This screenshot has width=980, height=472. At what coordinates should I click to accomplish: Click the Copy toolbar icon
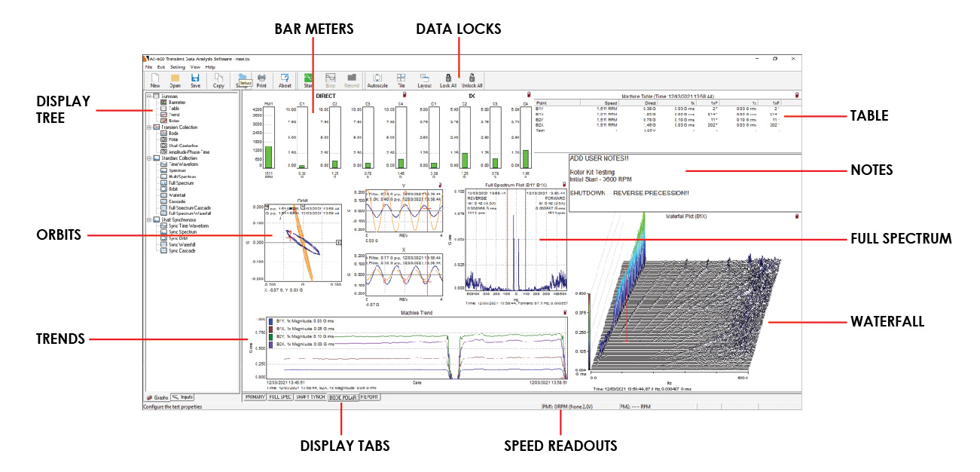[218, 81]
